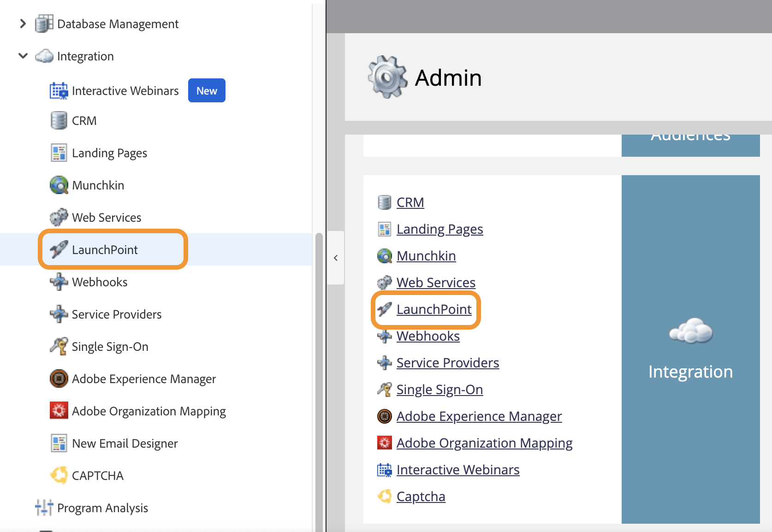Follow the Adobe Organization Mapping link
Screen dimensions: 772x532
tap(484, 443)
